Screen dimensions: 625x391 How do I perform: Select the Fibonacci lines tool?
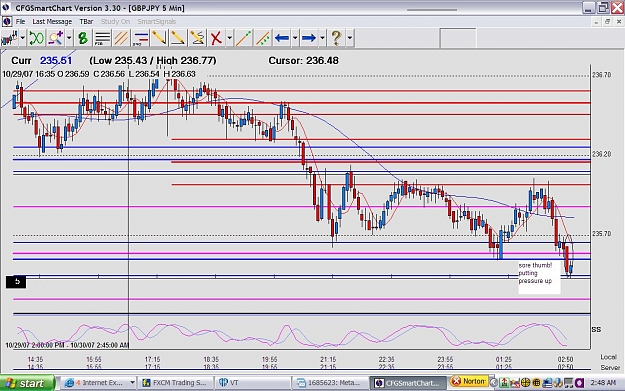102,38
